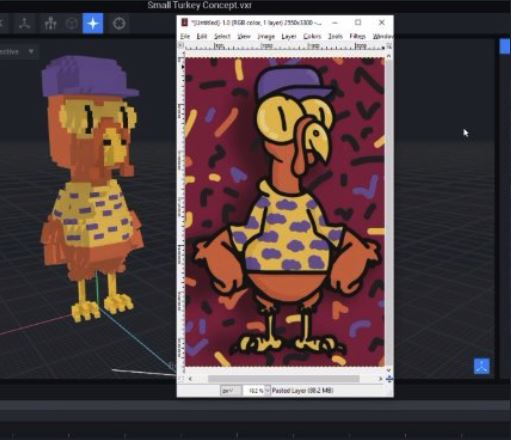
Task: Click the crosshair target icon in toolbar
Action: point(119,24)
